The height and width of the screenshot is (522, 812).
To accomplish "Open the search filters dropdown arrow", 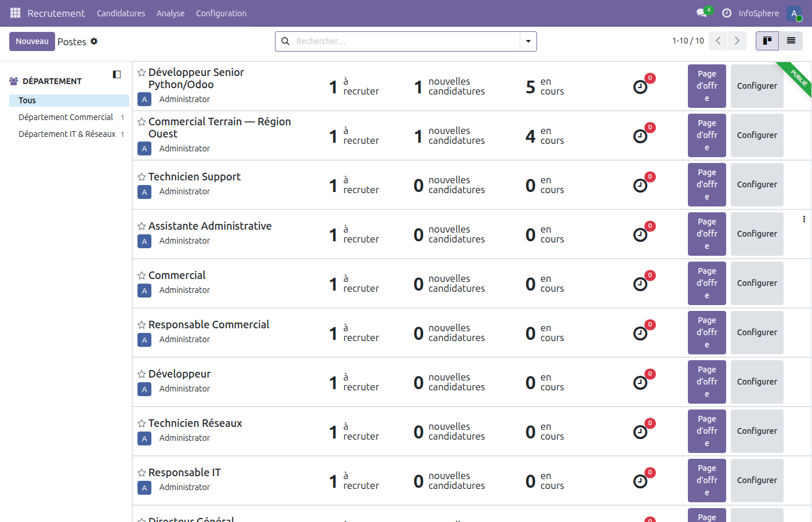I will tap(528, 41).
